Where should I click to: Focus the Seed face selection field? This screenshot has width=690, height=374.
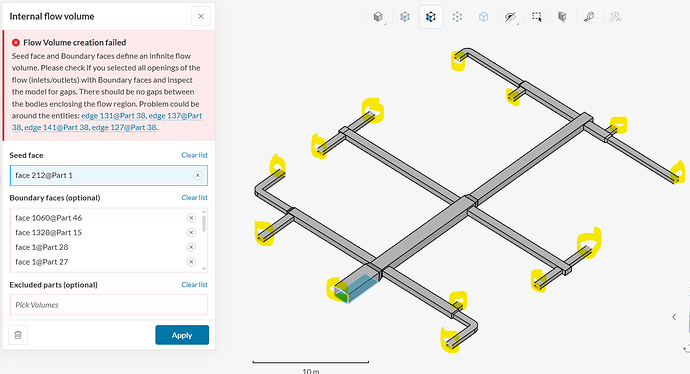point(109,175)
